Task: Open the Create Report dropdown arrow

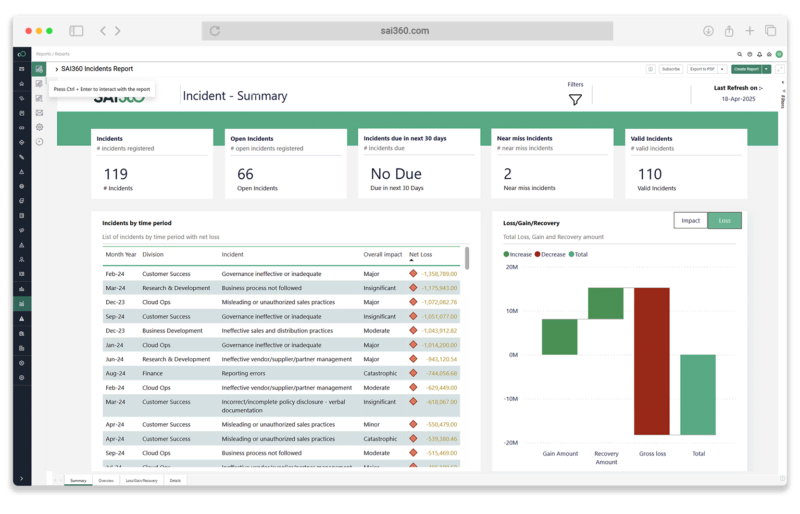Action: [x=766, y=69]
